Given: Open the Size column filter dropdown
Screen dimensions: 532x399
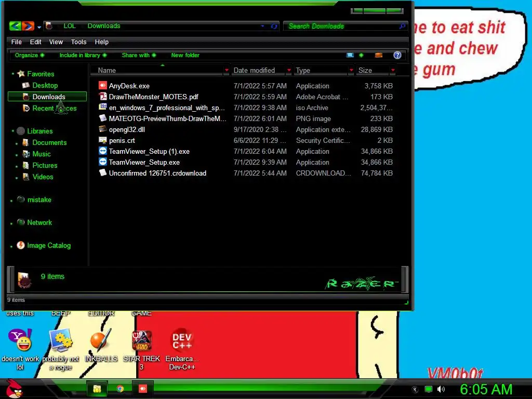Looking at the screenshot, I should pos(393,70).
